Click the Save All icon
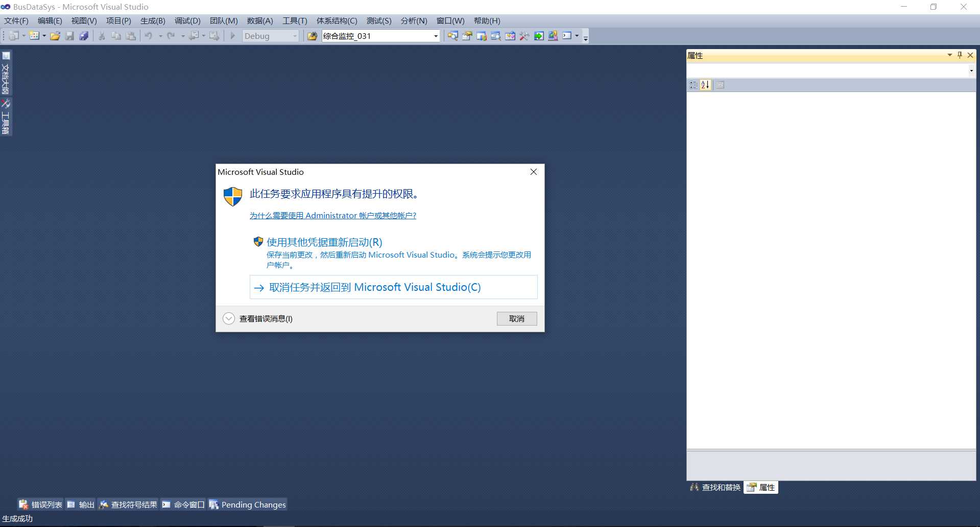Image resolution: width=980 pixels, height=527 pixels. pos(84,36)
